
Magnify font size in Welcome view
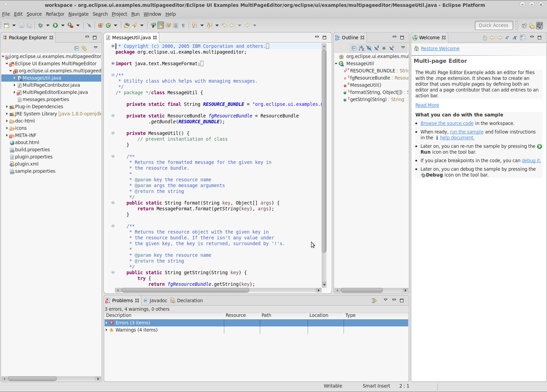pos(515,38)
